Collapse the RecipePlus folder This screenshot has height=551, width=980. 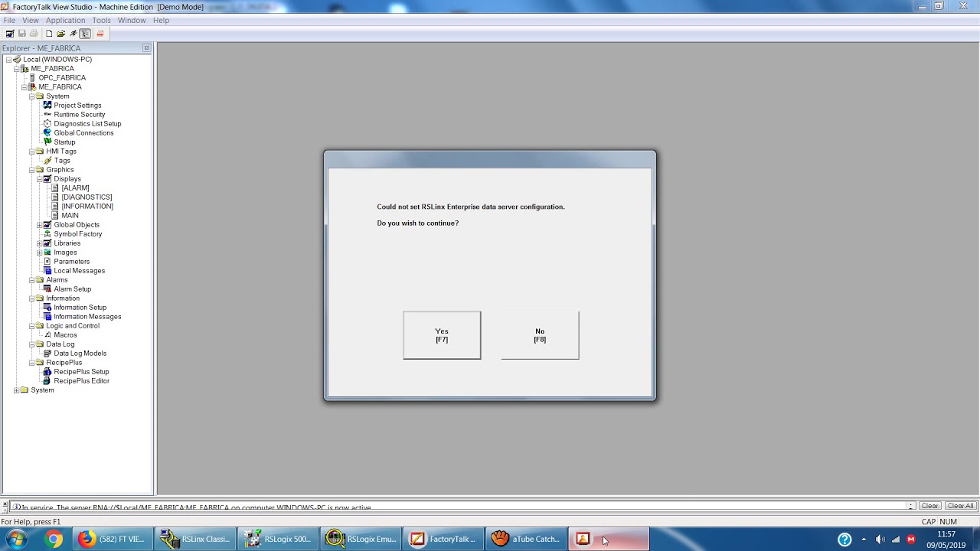click(x=31, y=363)
